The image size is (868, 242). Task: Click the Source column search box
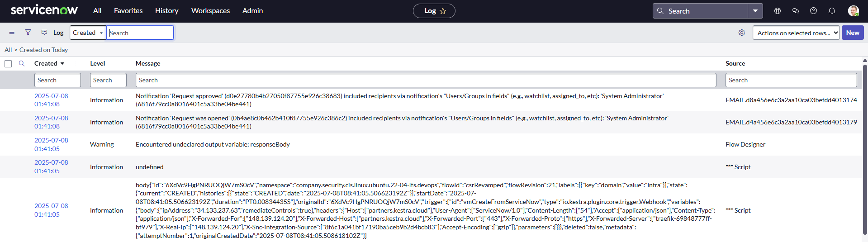[791, 80]
